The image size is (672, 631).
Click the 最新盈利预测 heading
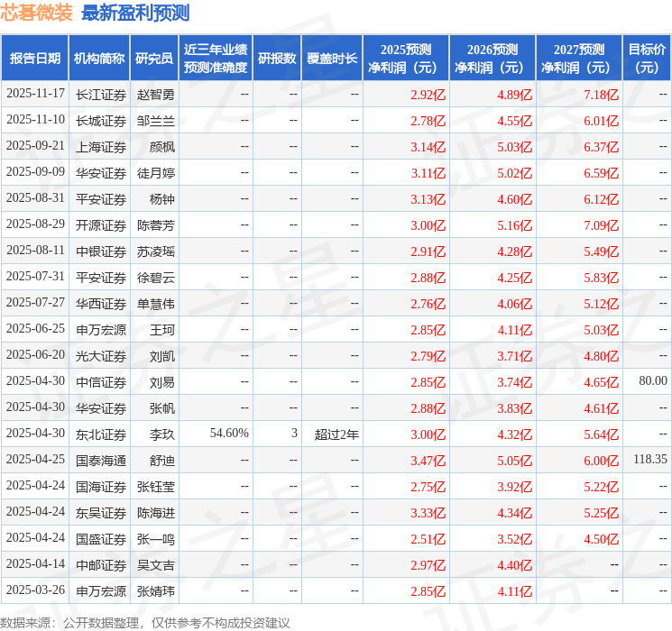[135, 13]
